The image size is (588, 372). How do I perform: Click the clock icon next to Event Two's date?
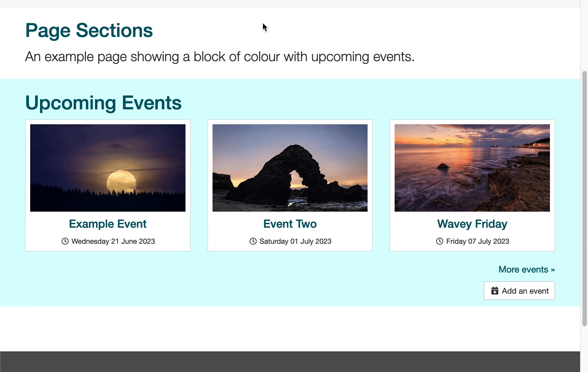[x=253, y=241]
